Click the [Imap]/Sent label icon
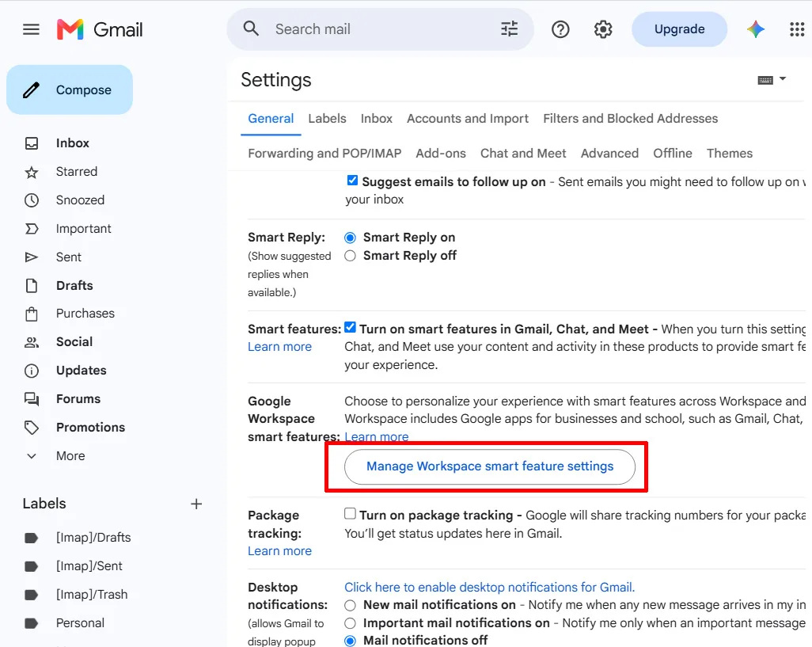This screenshot has height=647, width=812. 32,567
